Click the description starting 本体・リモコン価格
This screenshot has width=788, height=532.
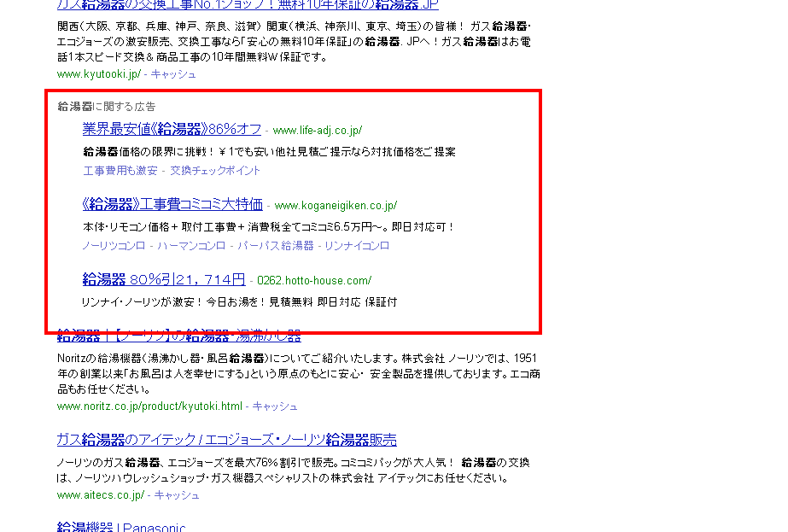click(269, 227)
